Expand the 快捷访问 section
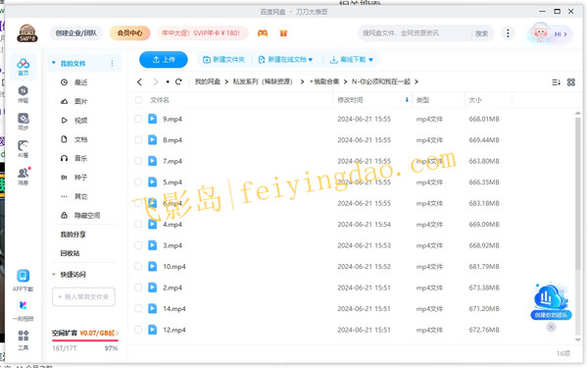Image resolution: width=588 pixels, height=368 pixels. 54,275
